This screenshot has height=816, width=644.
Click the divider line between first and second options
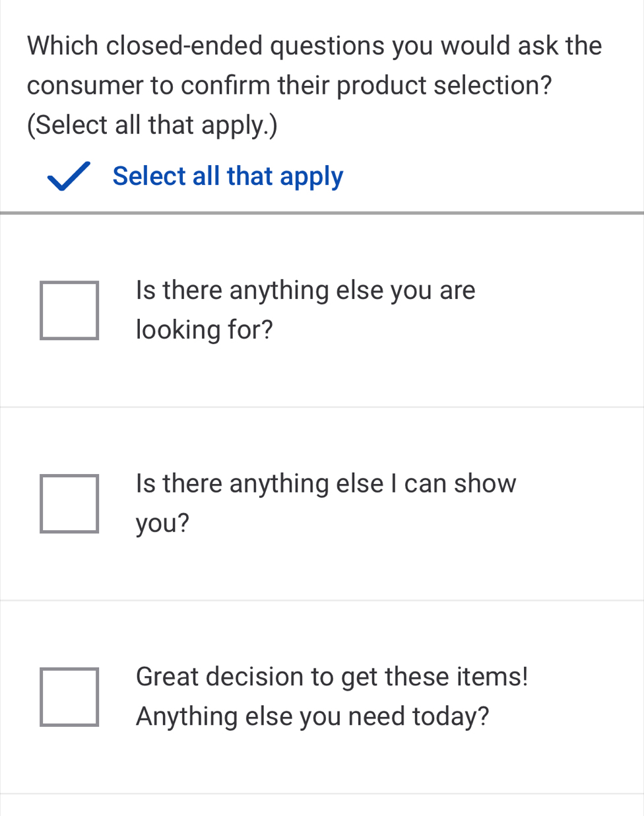[322, 407]
